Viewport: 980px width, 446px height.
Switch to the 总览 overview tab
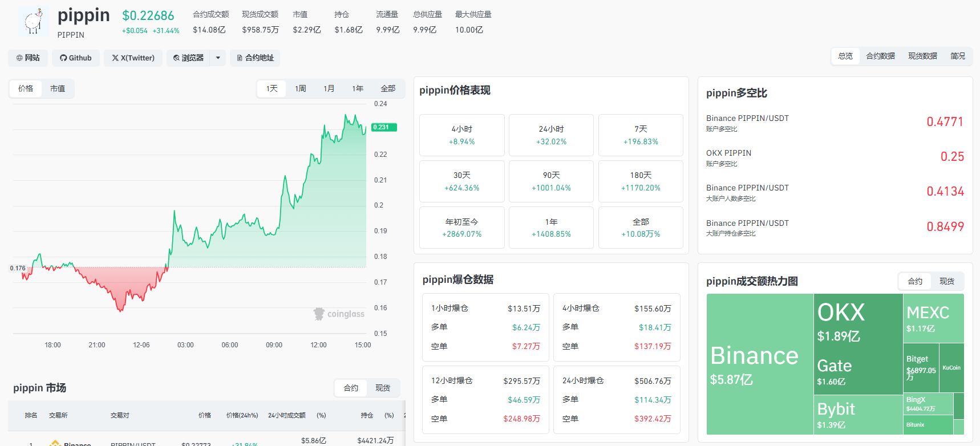(x=845, y=56)
